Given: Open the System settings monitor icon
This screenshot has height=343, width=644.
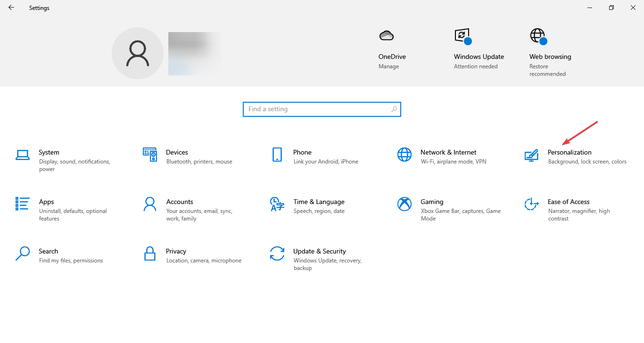Looking at the screenshot, I should click(22, 155).
